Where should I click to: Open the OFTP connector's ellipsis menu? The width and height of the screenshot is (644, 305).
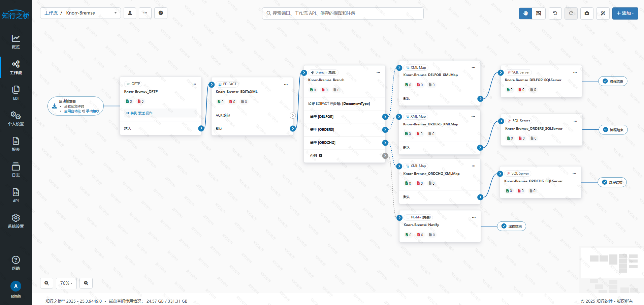click(x=194, y=84)
